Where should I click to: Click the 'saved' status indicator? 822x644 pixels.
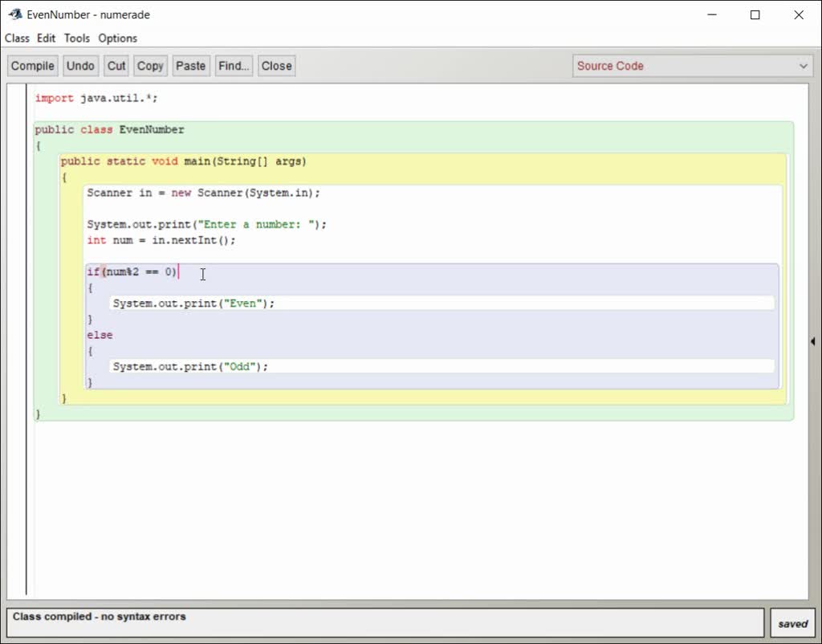pyautogui.click(x=792, y=624)
